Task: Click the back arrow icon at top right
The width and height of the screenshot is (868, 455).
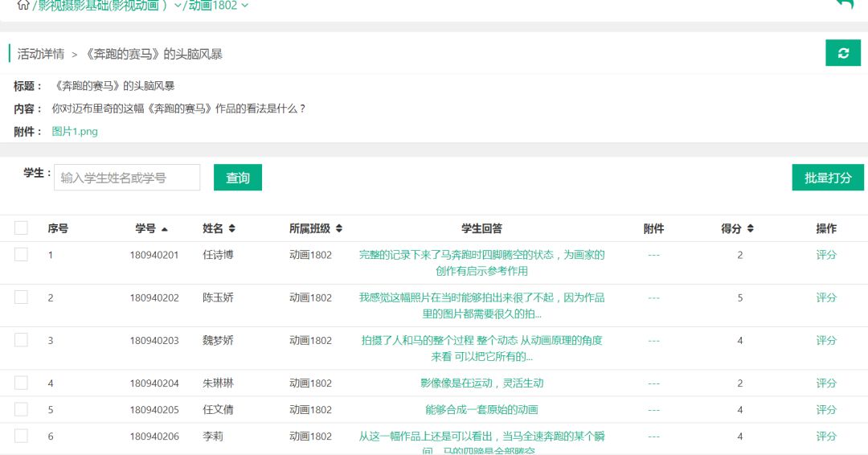Action: tap(845, 4)
